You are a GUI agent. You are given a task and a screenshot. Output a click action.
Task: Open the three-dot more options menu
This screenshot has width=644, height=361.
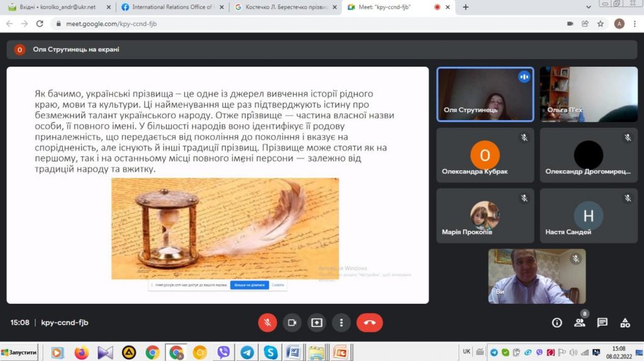[341, 323]
